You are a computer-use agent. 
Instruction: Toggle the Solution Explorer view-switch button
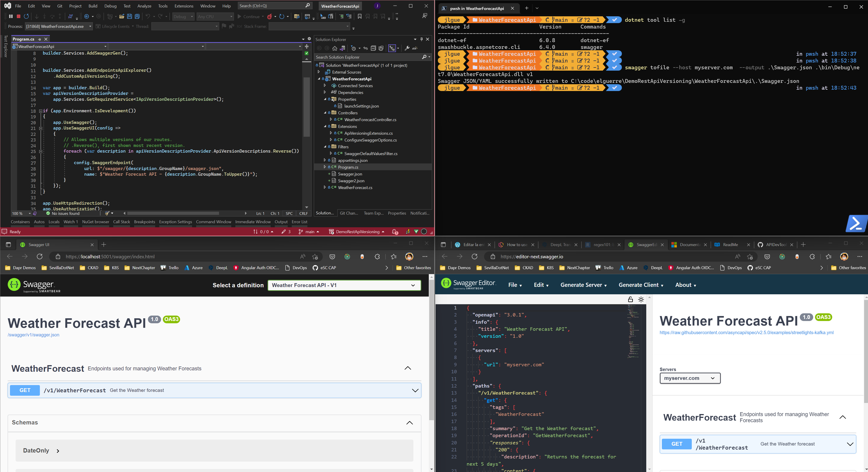tap(392, 48)
